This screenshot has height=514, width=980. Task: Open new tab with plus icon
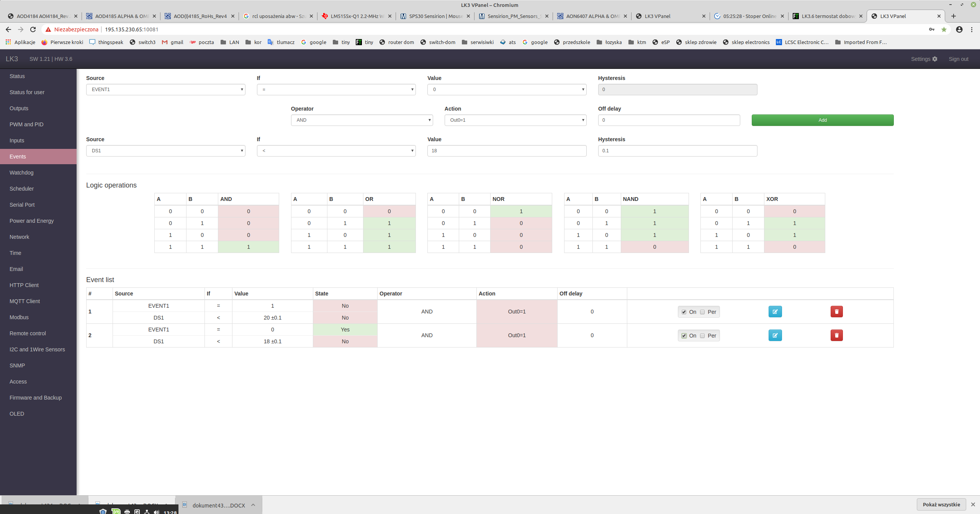click(x=954, y=16)
